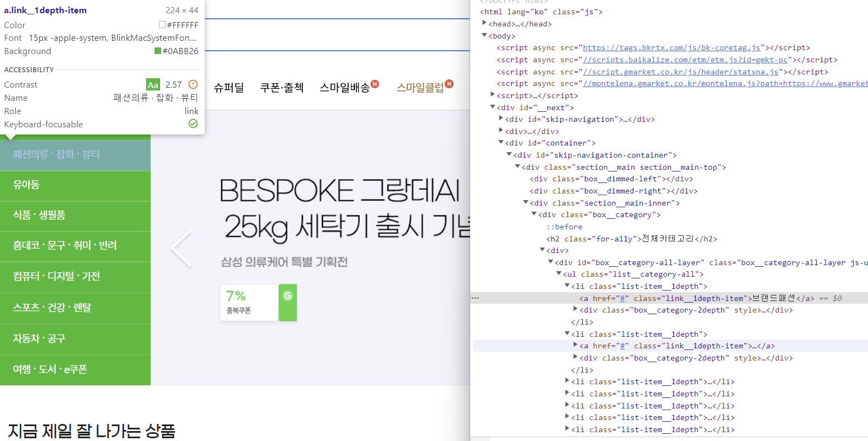
Task: Open the 스마일클럽 menu item
Action: coord(420,88)
